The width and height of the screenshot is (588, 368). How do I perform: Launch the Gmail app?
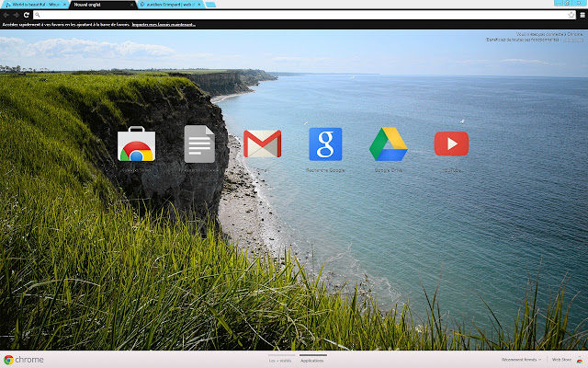click(x=262, y=144)
